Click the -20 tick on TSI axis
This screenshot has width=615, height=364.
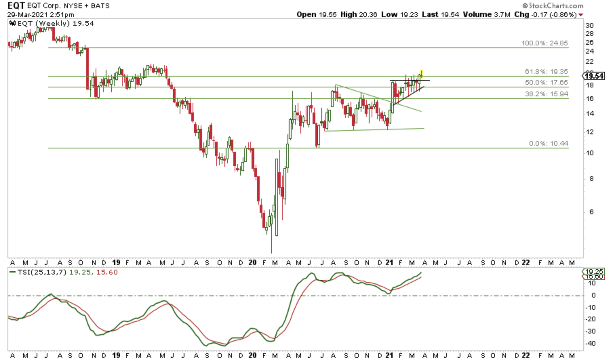pos(590,319)
